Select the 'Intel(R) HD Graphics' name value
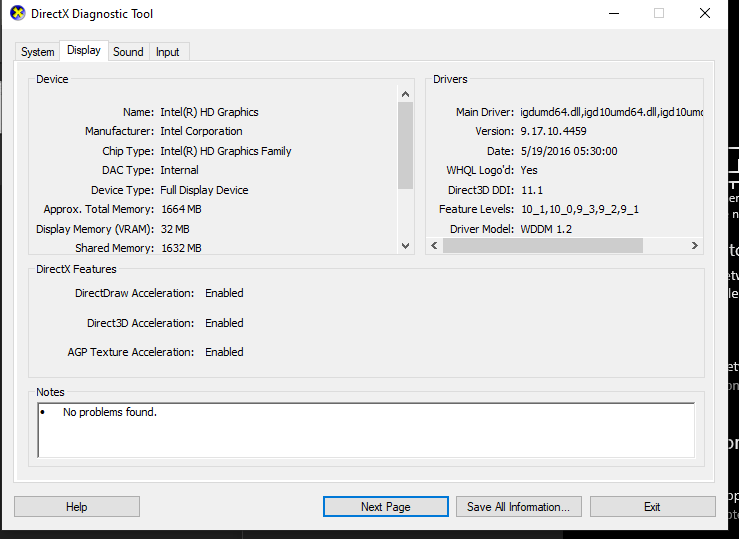Viewport: 739px width, 539px height. [x=209, y=112]
